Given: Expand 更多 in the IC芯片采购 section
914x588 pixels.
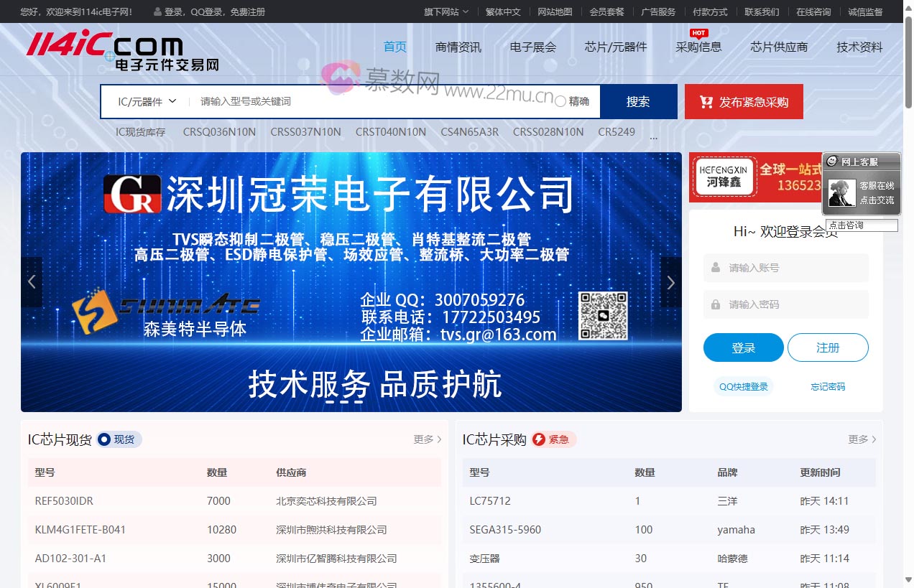Looking at the screenshot, I should 862,439.
